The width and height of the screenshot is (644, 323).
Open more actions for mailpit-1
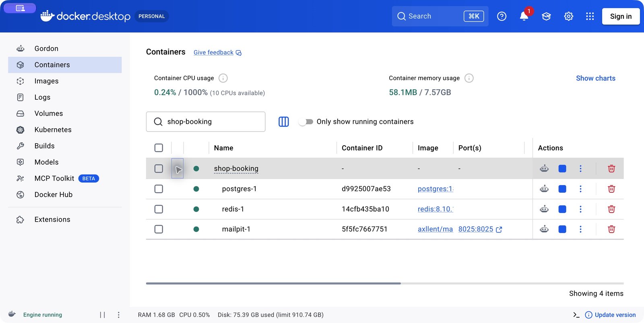[580, 229]
